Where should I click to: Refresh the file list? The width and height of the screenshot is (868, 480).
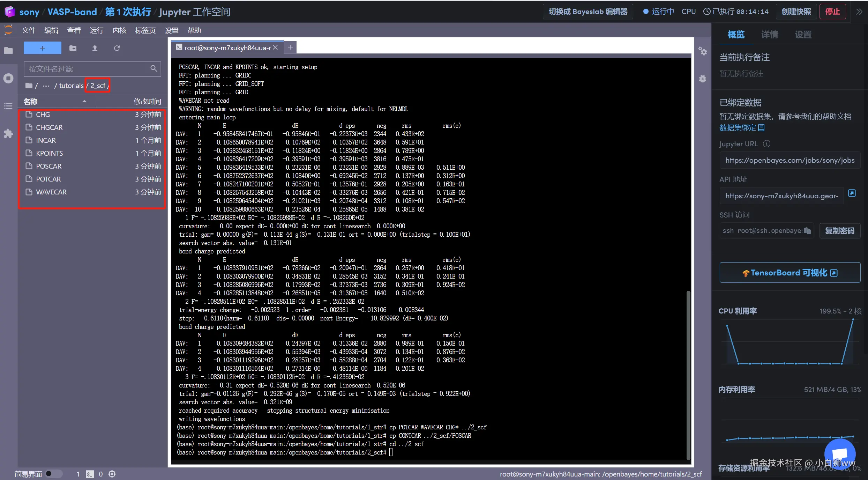(117, 48)
